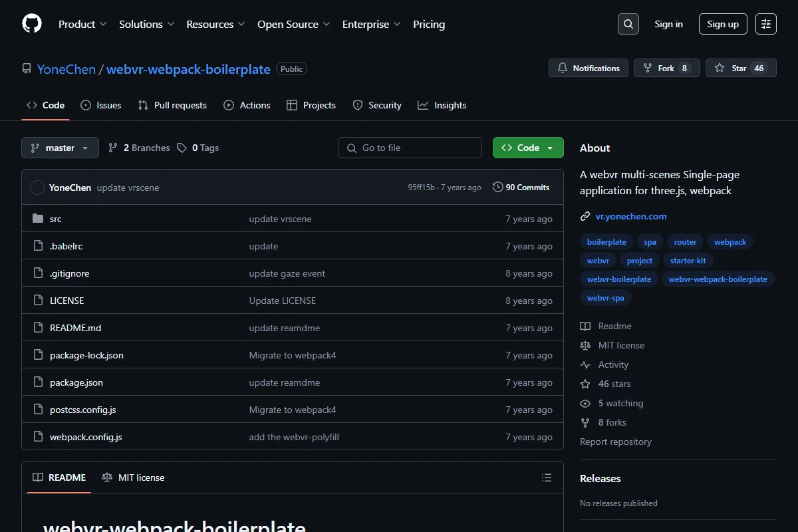The image size is (798, 532).
Task: Open the Solutions navigation menu
Action: click(x=146, y=24)
